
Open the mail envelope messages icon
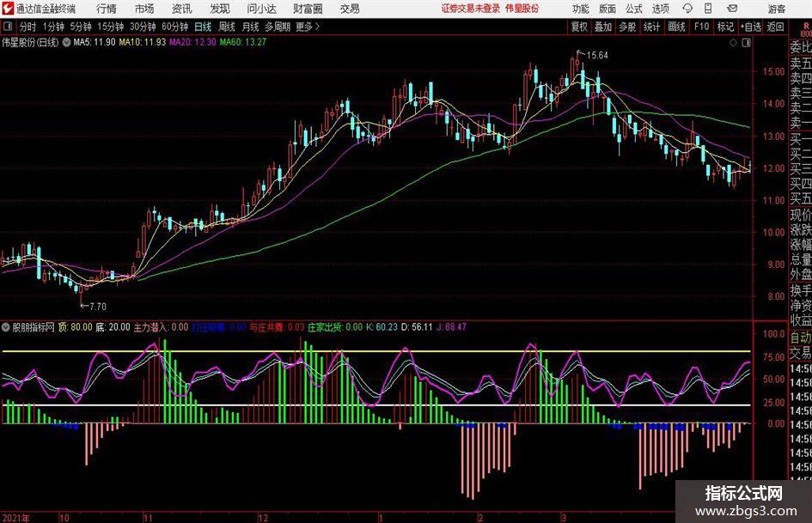click(x=732, y=9)
